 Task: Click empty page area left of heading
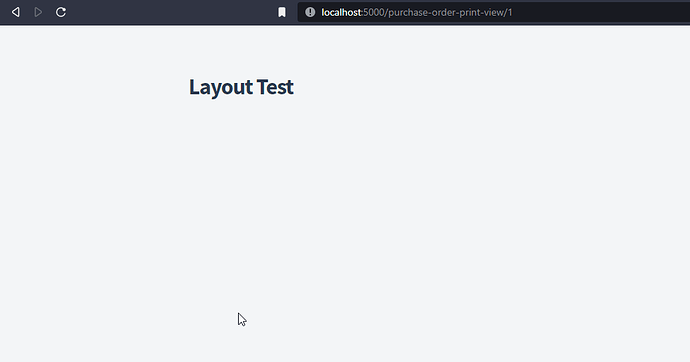pos(92,87)
